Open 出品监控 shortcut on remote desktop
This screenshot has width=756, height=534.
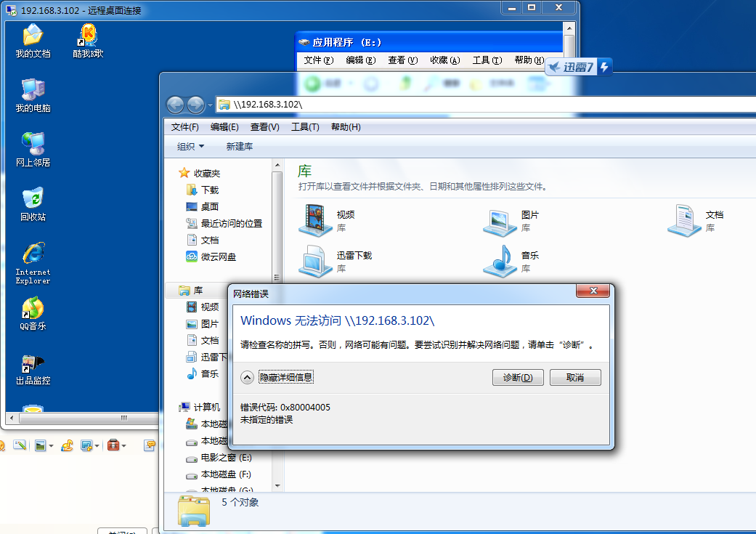(33, 370)
